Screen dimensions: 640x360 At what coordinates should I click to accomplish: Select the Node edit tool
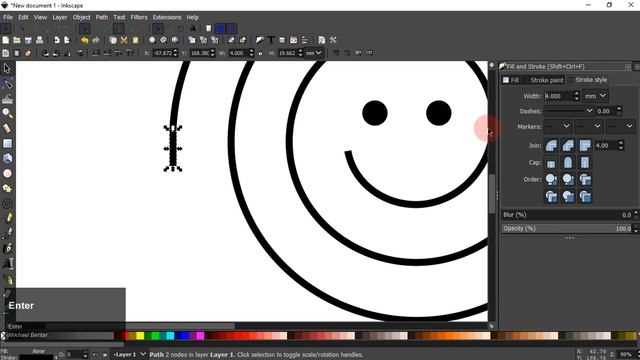tap(7, 84)
